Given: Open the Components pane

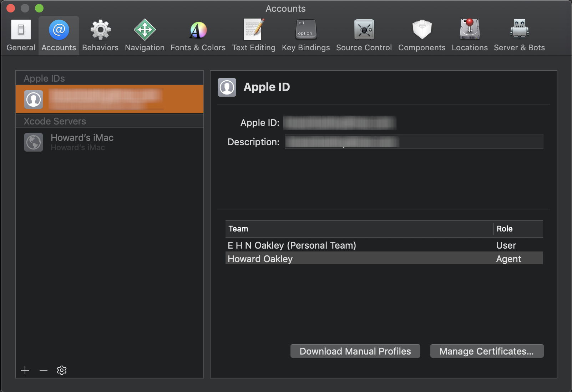Looking at the screenshot, I should pyautogui.click(x=422, y=36).
